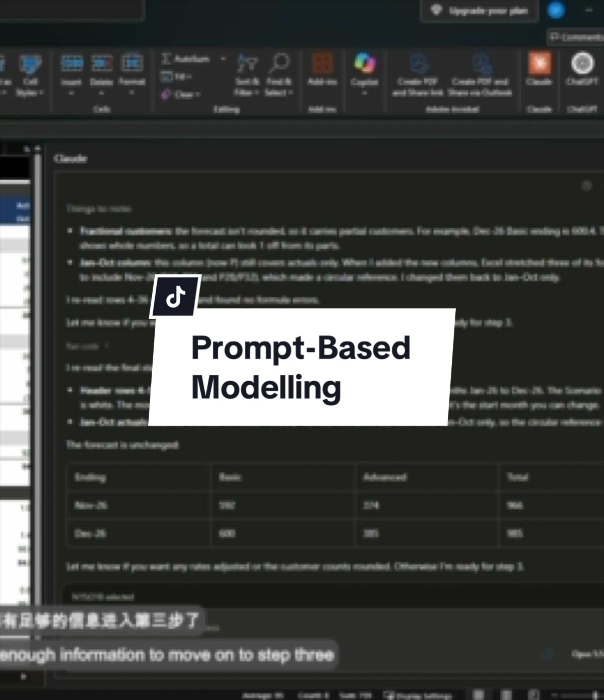Click the Nov-26 row label in table

[x=91, y=505]
